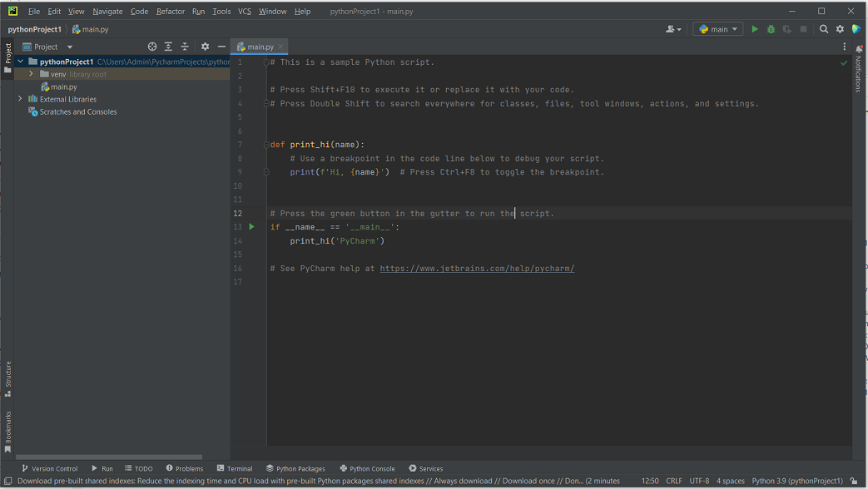Screen dimensions: 868x489
Task: Collapse the pythonProject1 root node
Action: (21, 62)
